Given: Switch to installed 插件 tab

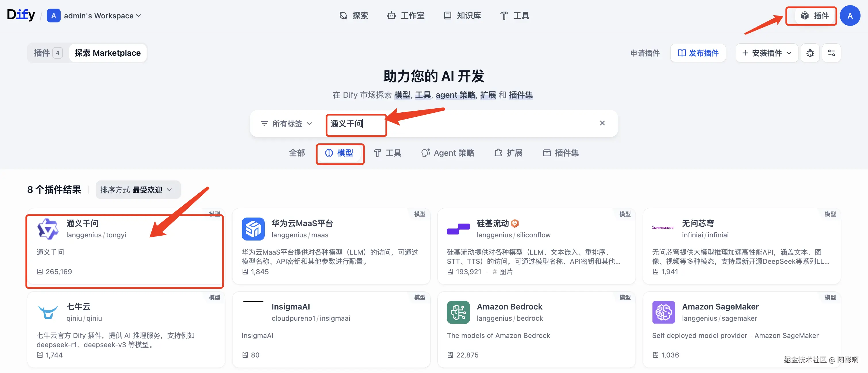Looking at the screenshot, I should pos(47,53).
